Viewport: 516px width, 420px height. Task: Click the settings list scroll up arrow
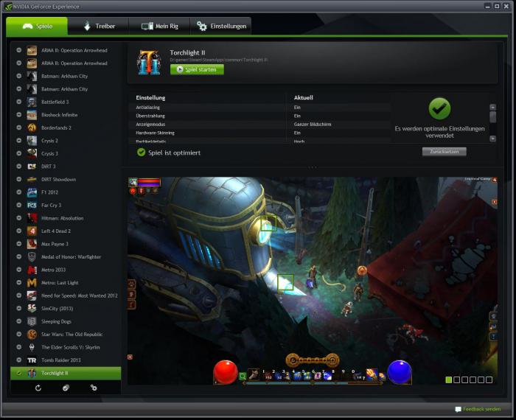pyautogui.click(x=492, y=108)
